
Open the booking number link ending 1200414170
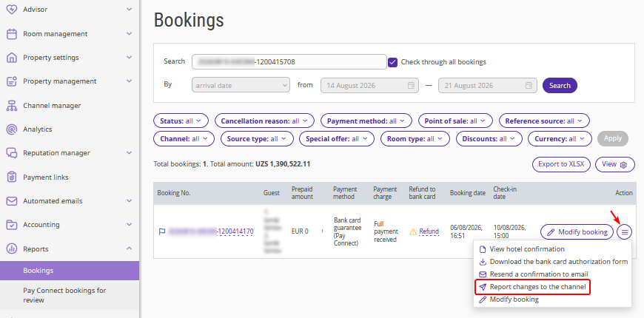pos(211,231)
